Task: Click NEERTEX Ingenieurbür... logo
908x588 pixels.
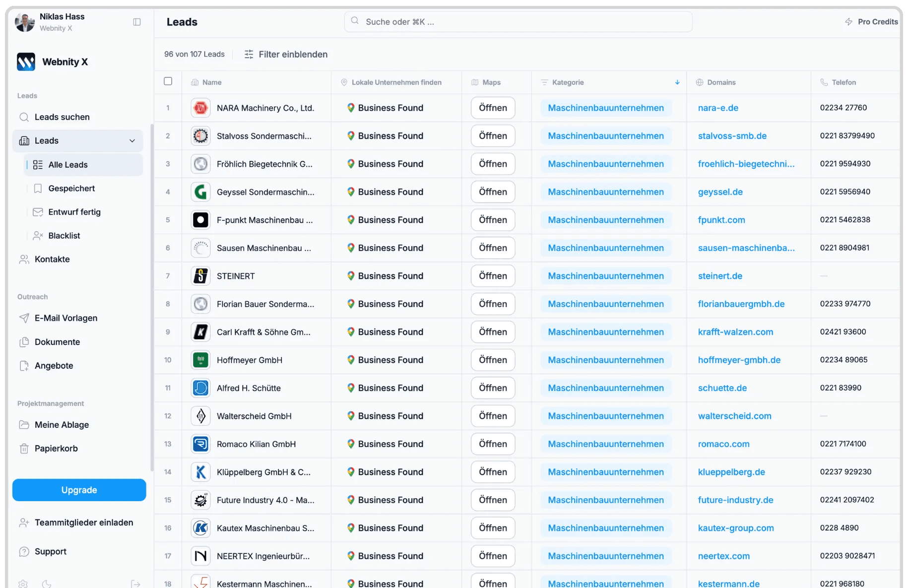Action: click(x=200, y=556)
